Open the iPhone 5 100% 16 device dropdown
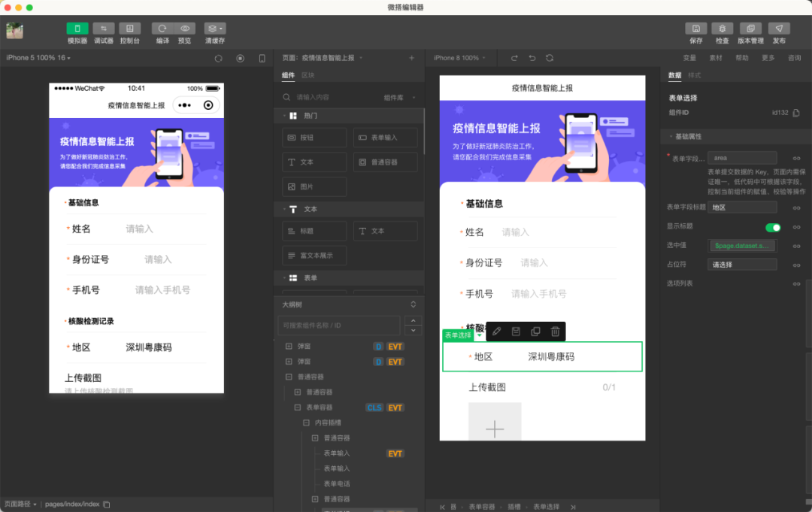812x512 pixels. 38,58
